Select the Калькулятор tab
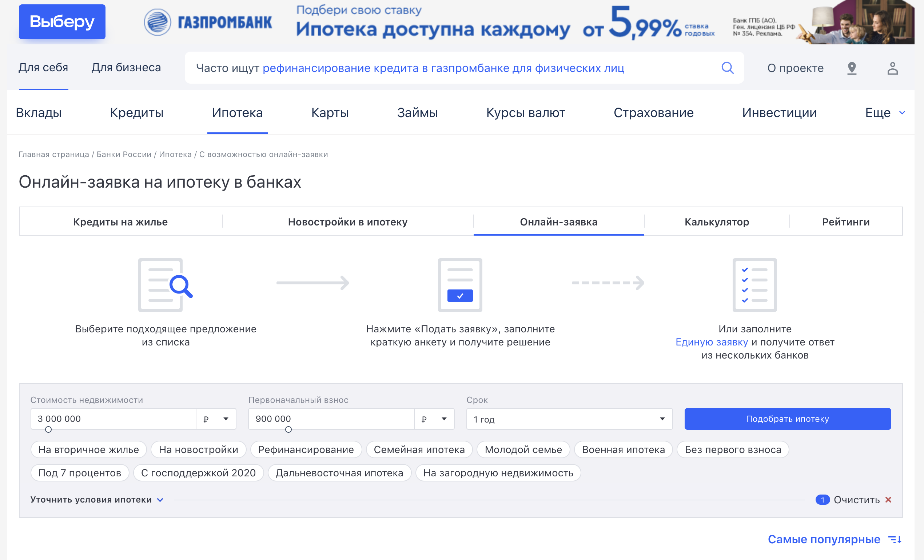Image resolution: width=924 pixels, height=560 pixels. [x=717, y=221]
